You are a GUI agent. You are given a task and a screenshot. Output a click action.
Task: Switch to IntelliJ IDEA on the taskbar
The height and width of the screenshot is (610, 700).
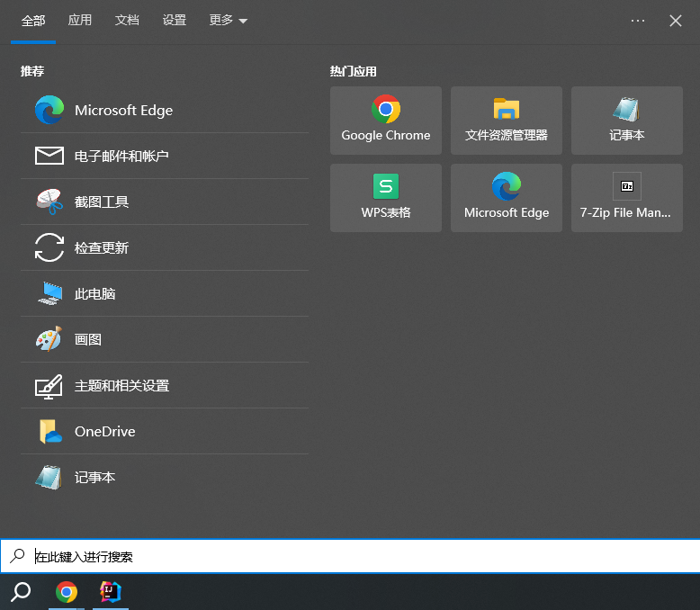[x=111, y=592]
